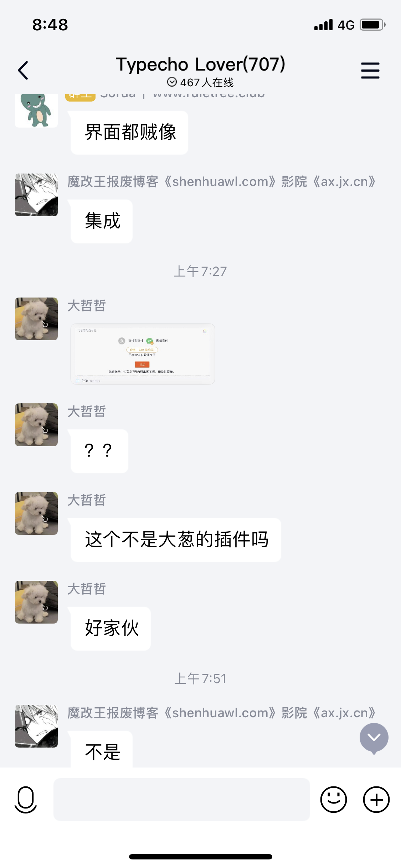Tap the microphone voice input icon
The image size is (401, 868).
[x=26, y=800]
